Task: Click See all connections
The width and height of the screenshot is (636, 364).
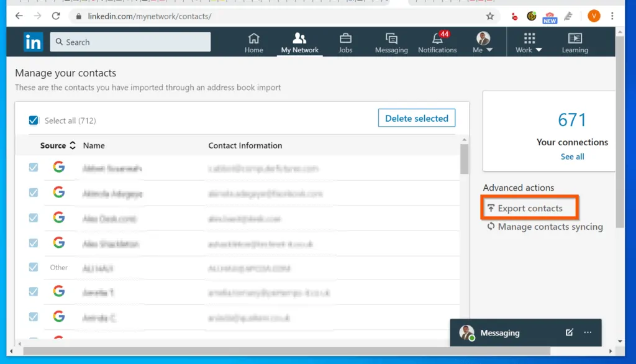Action: point(572,157)
